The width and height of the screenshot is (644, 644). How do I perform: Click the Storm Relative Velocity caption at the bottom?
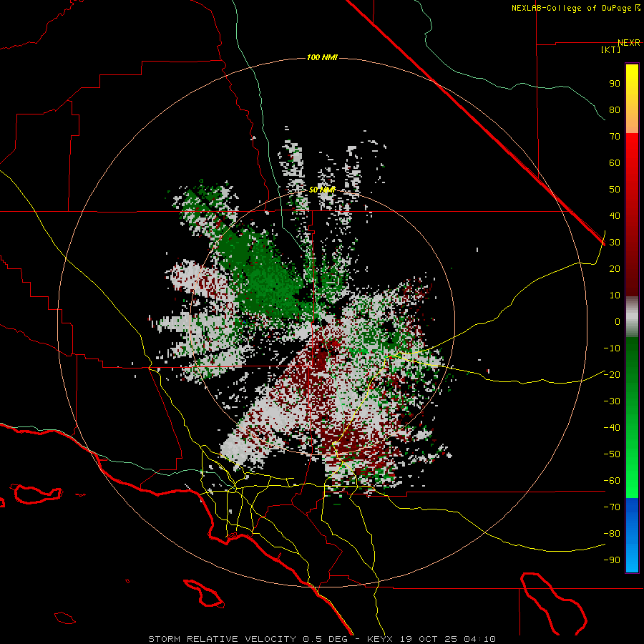(x=322, y=639)
